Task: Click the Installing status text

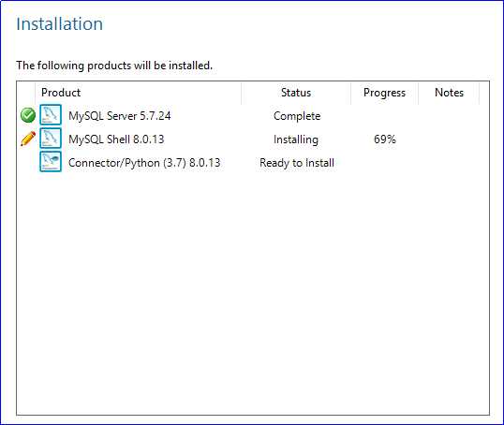Action: pyautogui.click(x=296, y=139)
